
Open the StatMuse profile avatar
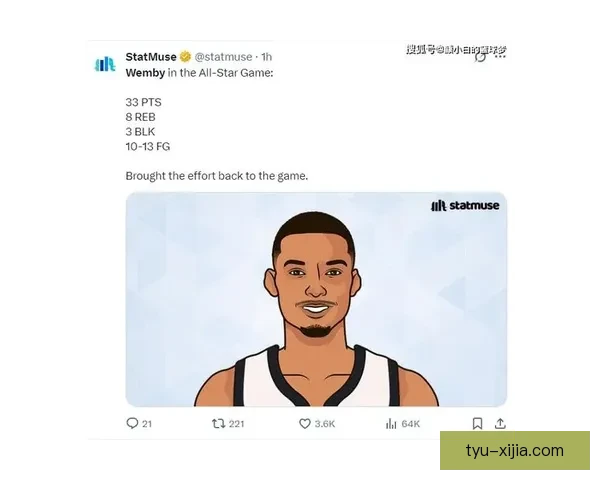pos(105,64)
